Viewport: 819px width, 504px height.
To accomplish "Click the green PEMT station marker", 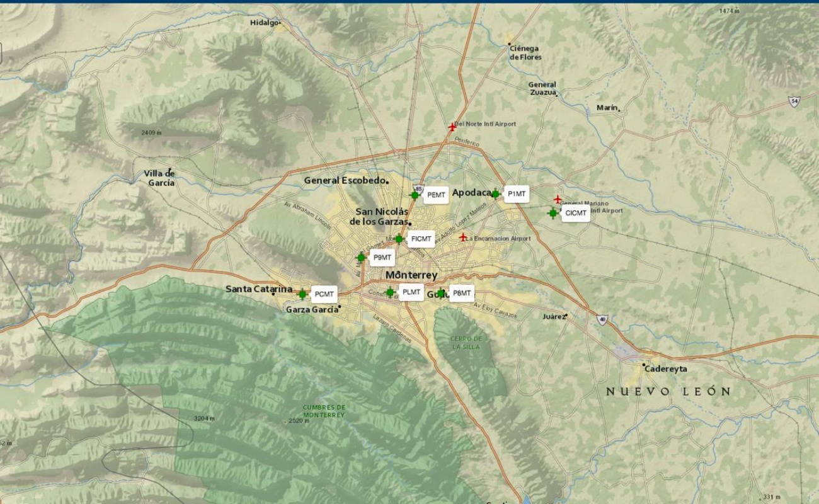I will (x=415, y=195).
